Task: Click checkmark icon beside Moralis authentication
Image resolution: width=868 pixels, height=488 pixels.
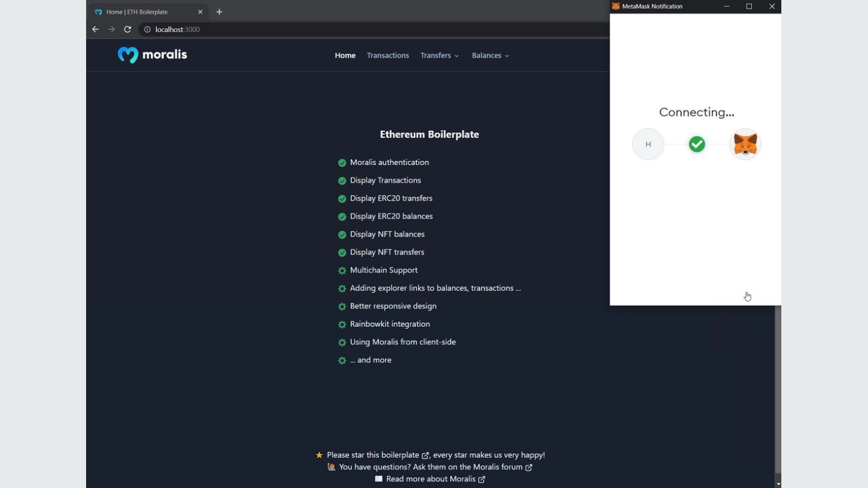Action: 342,163
